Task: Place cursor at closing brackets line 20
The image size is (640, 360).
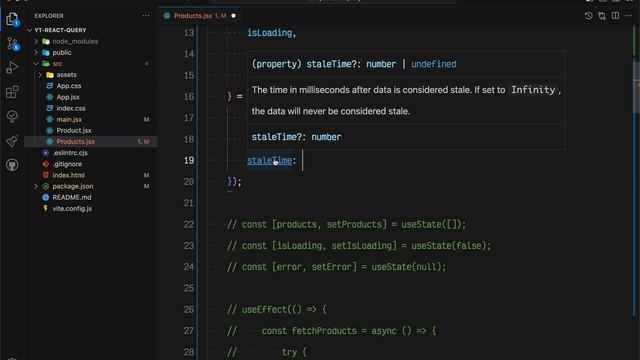Action: pos(234,182)
